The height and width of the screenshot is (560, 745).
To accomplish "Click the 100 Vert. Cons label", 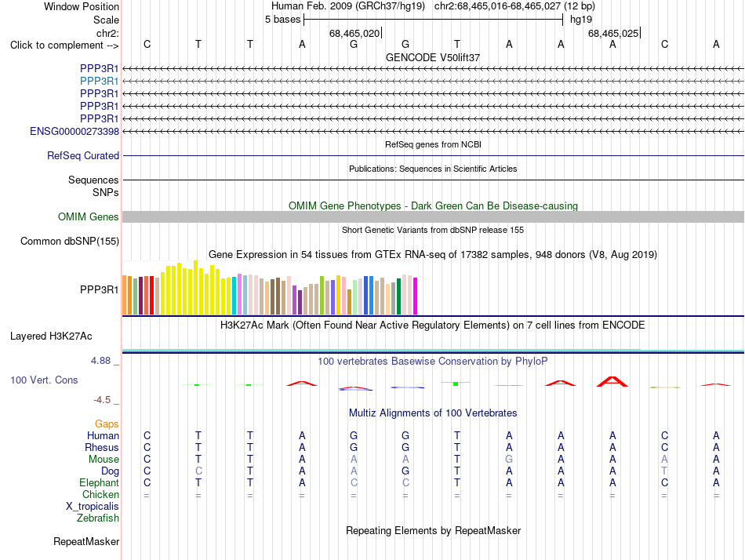I will click(x=44, y=380).
